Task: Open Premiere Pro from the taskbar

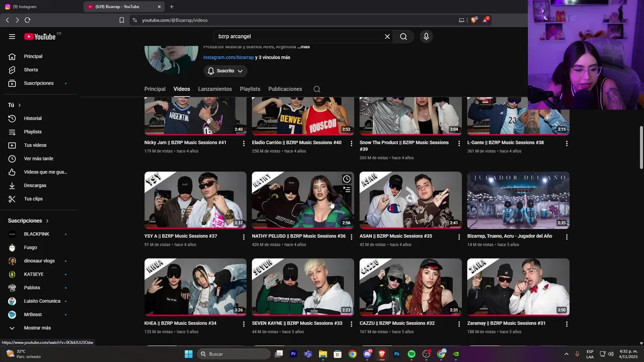Action: tap(293, 354)
